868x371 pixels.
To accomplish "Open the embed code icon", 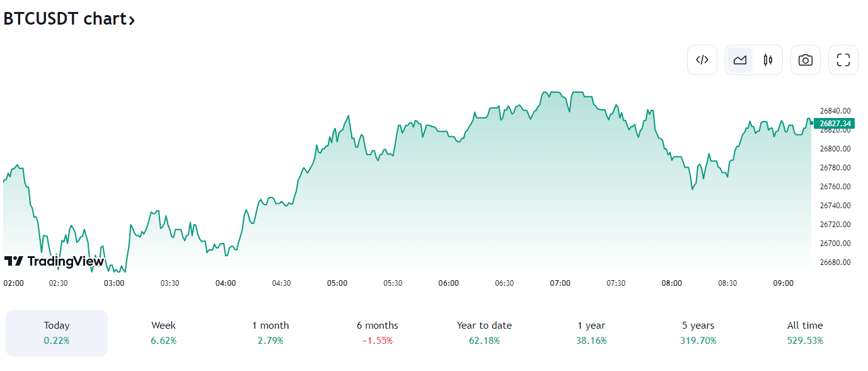I will tap(702, 60).
